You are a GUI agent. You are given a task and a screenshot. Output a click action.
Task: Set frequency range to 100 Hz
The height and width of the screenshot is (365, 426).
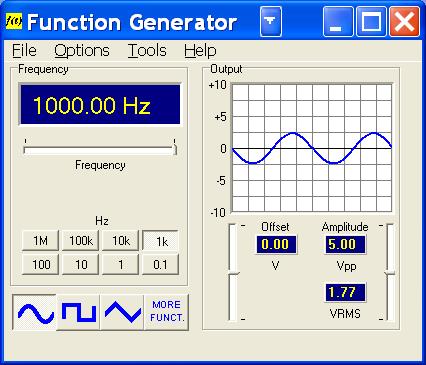pyautogui.click(x=40, y=265)
